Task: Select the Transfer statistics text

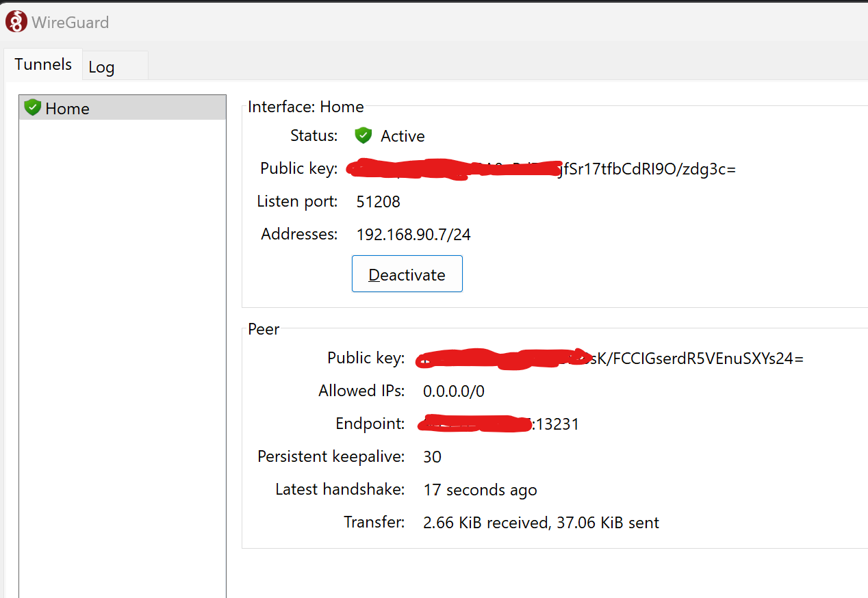Action: tap(541, 522)
